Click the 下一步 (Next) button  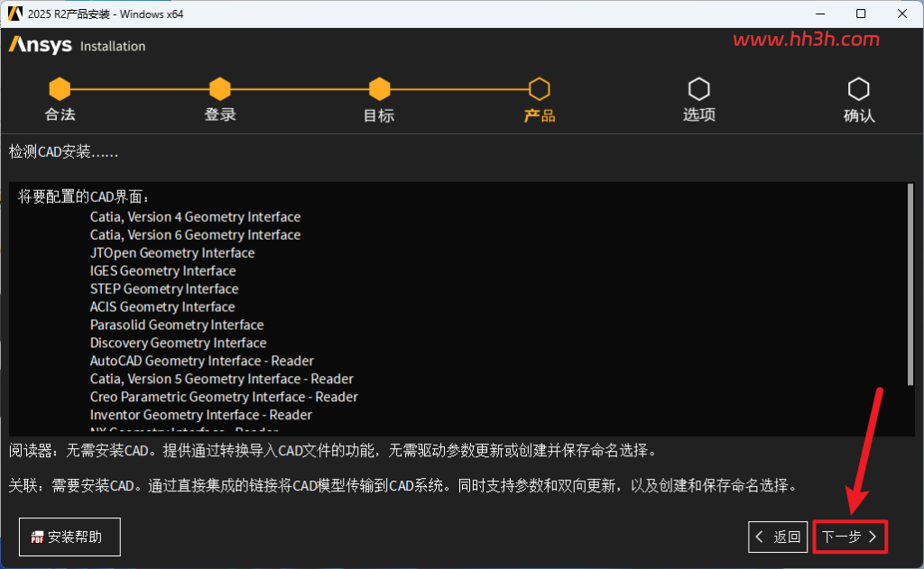point(850,537)
